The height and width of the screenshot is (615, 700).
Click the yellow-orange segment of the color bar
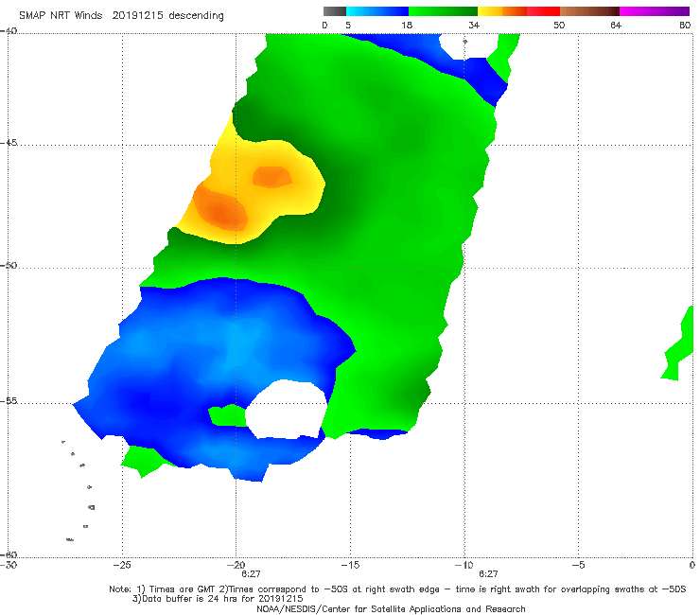pos(502,11)
